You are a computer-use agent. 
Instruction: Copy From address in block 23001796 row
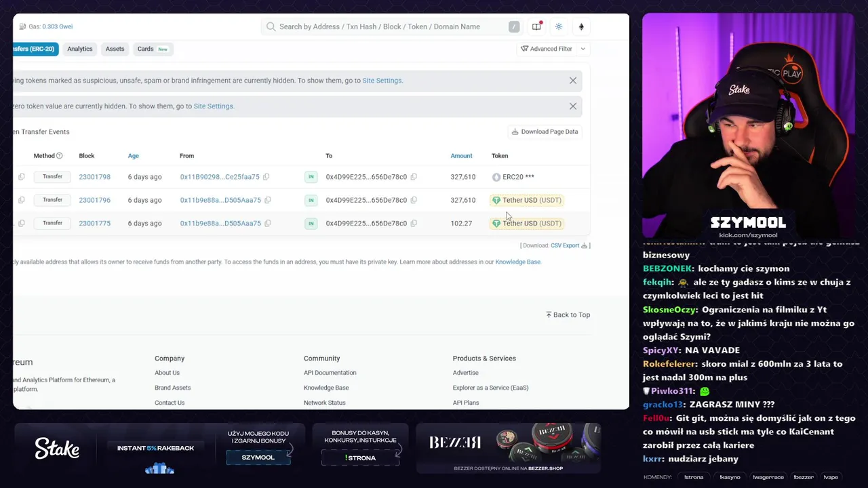click(x=267, y=200)
